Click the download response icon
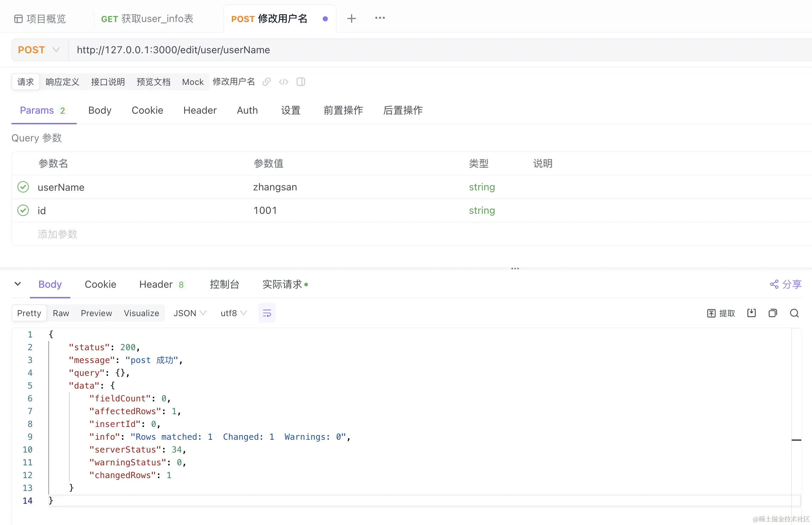812x525 pixels. (751, 313)
